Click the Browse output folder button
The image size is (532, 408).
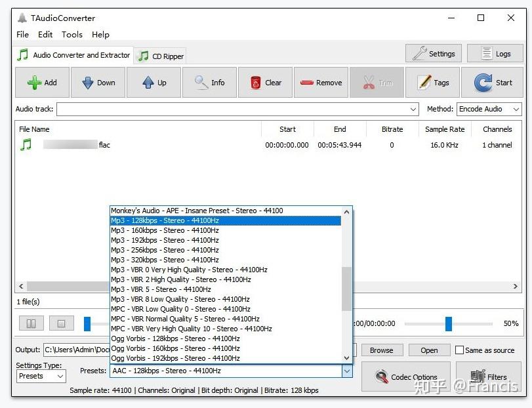pyautogui.click(x=382, y=350)
